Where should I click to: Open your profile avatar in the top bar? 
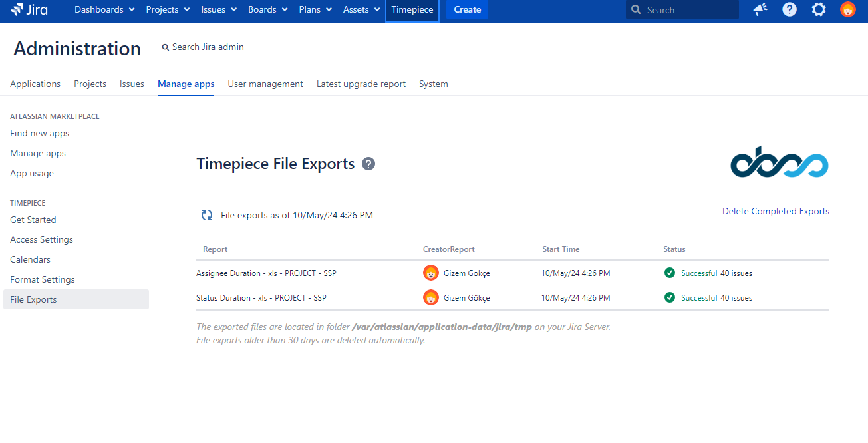coord(847,9)
